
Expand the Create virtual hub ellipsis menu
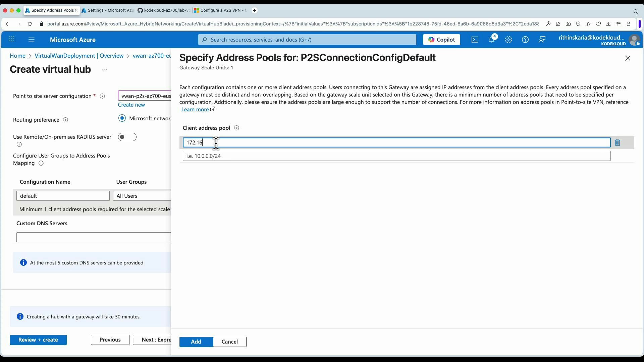coord(104,70)
